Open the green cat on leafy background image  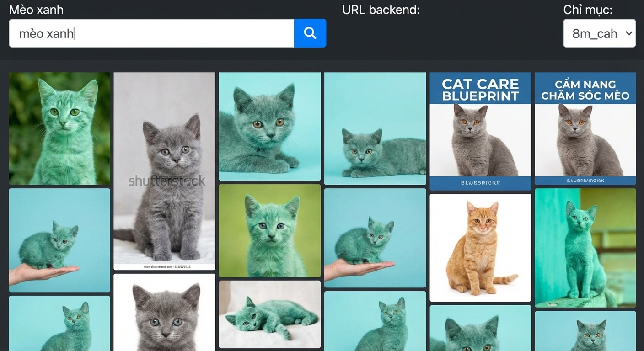pyautogui.click(x=59, y=128)
